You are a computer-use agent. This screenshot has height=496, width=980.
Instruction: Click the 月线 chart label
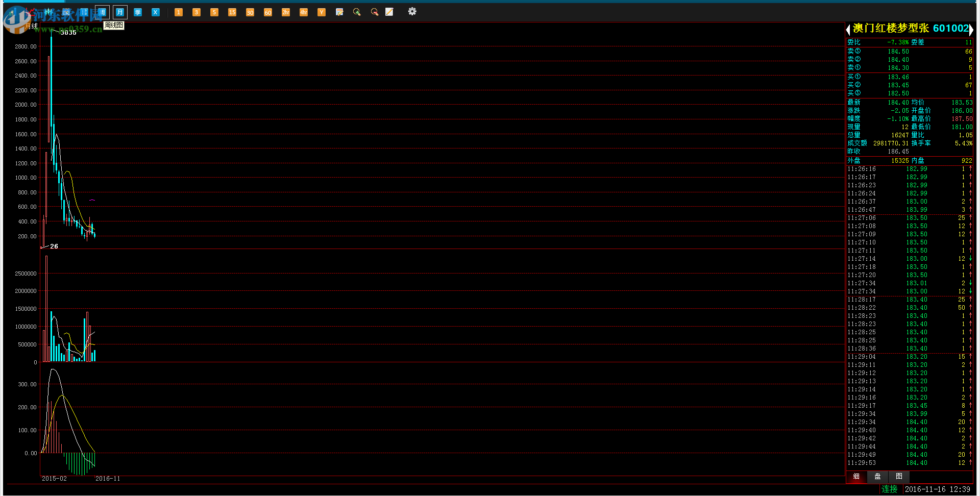point(32,26)
